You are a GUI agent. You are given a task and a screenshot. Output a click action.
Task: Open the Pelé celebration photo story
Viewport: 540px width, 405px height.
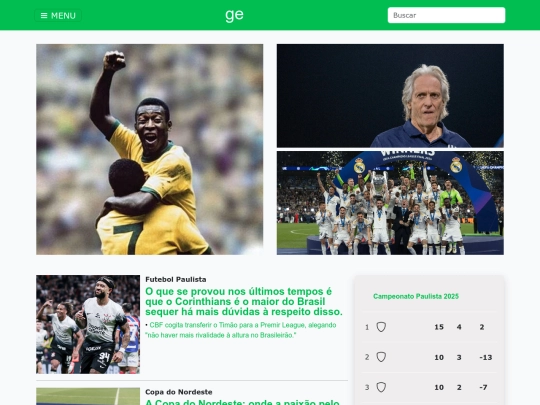point(149,149)
